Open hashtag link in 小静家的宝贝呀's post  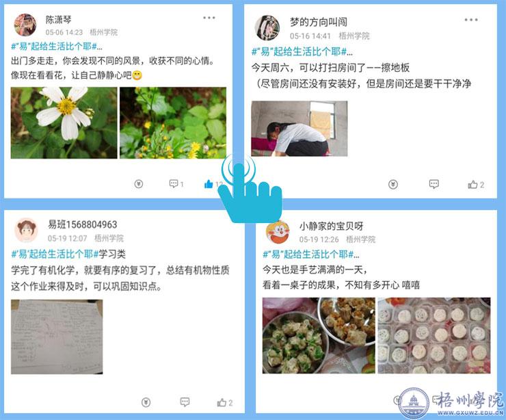310,254
